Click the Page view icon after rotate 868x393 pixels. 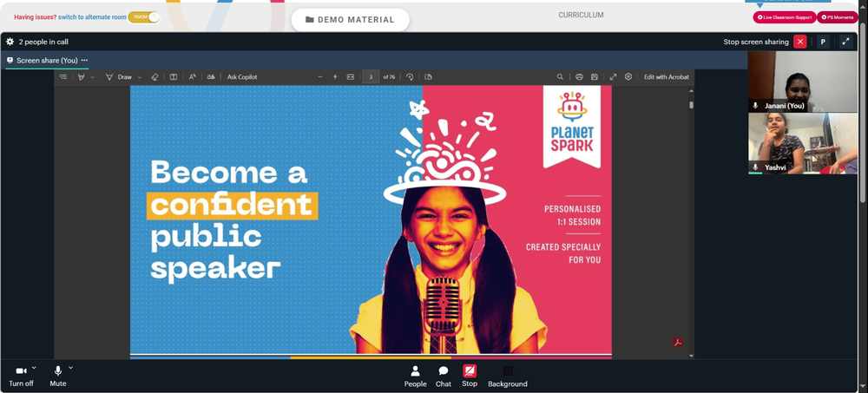pyautogui.click(x=429, y=77)
